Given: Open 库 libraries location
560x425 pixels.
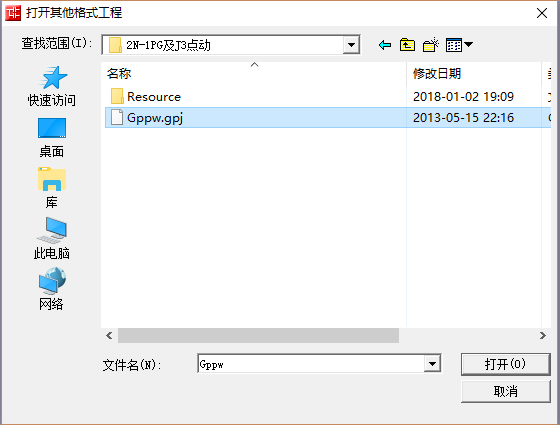Looking at the screenshot, I should pos(52,188).
